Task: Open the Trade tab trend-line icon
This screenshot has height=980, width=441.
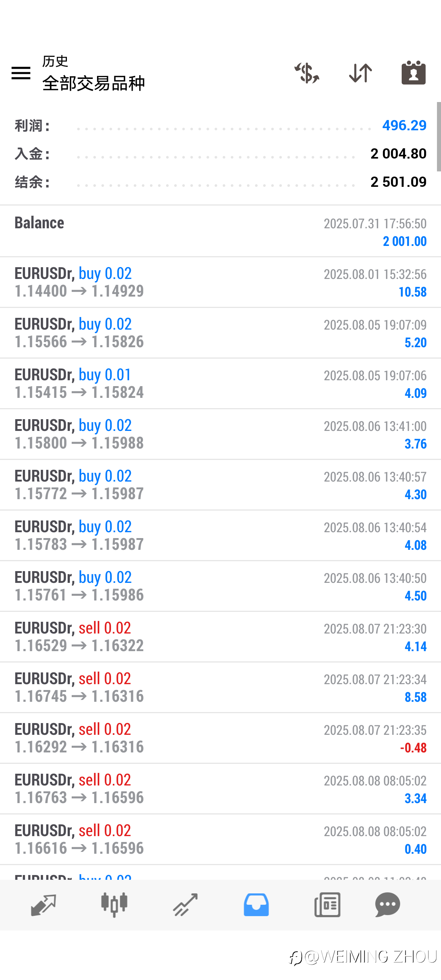Action: click(x=185, y=905)
